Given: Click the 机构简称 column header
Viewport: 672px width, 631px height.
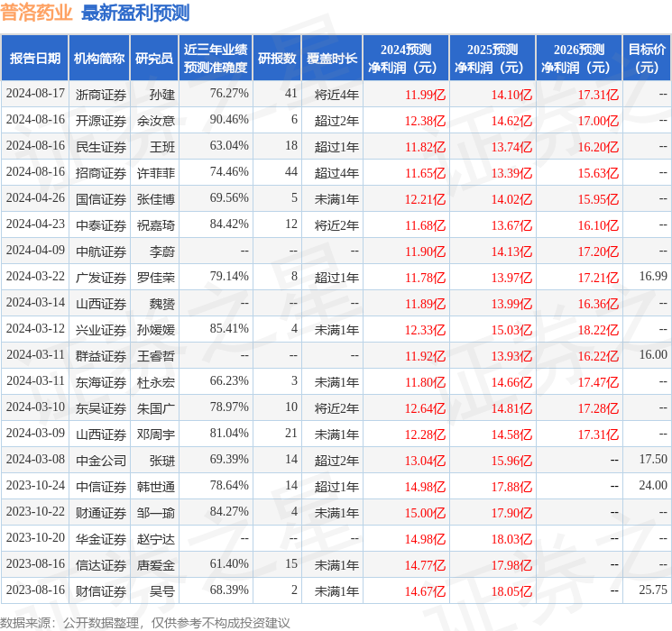Looking at the screenshot, I should coord(99,58).
